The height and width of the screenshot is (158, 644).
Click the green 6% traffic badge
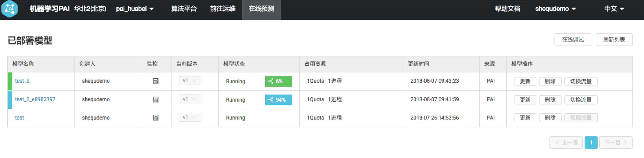[278, 81]
